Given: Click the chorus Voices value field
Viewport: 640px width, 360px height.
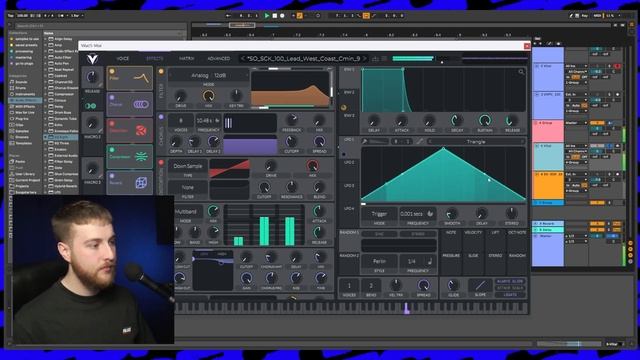Looking at the screenshot, I should pos(181,121).
